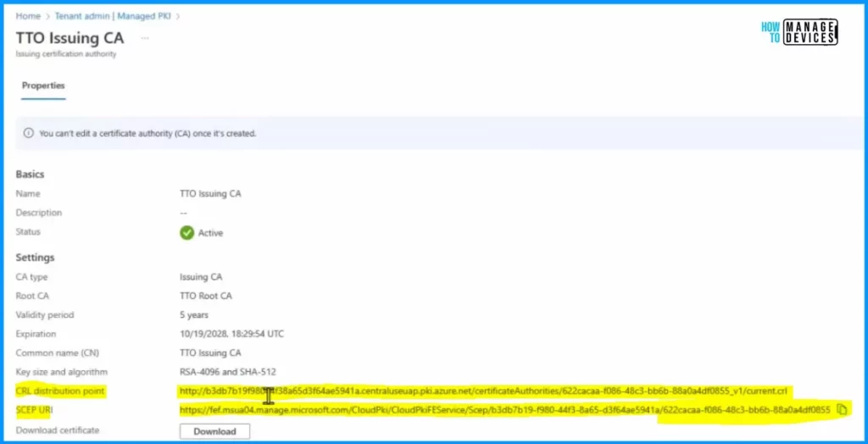Image resolution: width=868 pixels, height=444 pixels.
Task: Click the 'RSA-4096 and SHA-512' value
Action: click(x=227, y=372)
